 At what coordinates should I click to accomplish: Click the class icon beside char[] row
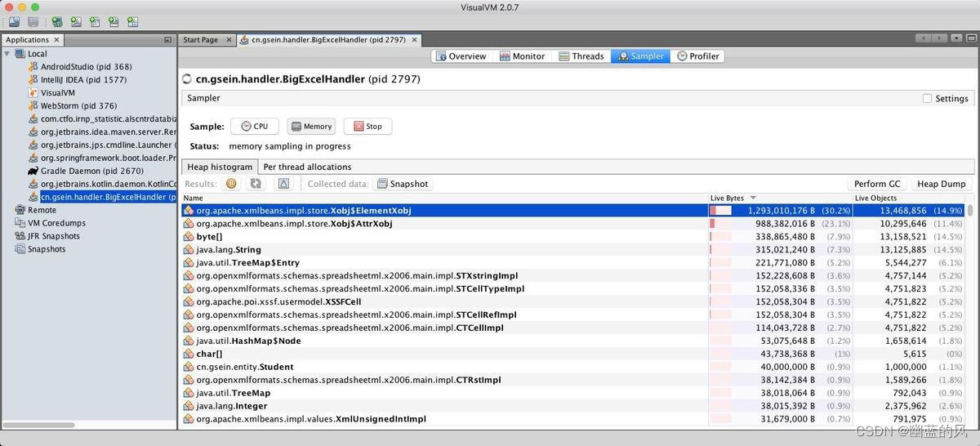tap(189, 354)
